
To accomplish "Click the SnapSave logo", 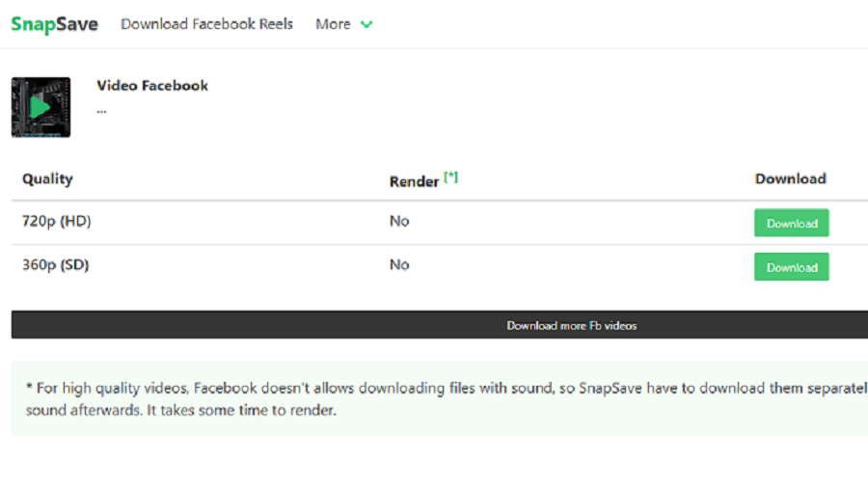I will 54,24.
